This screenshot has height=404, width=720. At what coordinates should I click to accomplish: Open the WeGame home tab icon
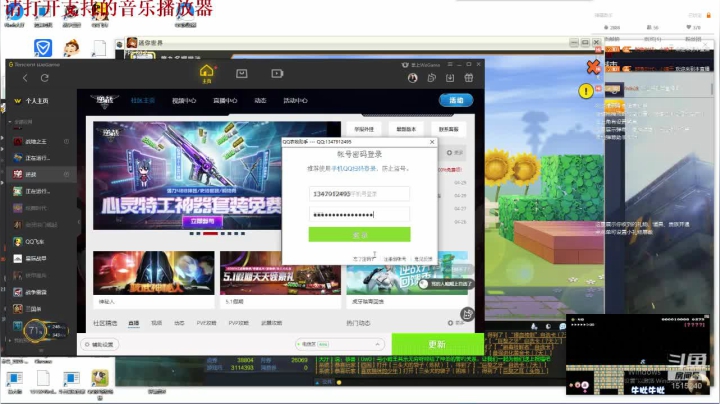[207, 73]
